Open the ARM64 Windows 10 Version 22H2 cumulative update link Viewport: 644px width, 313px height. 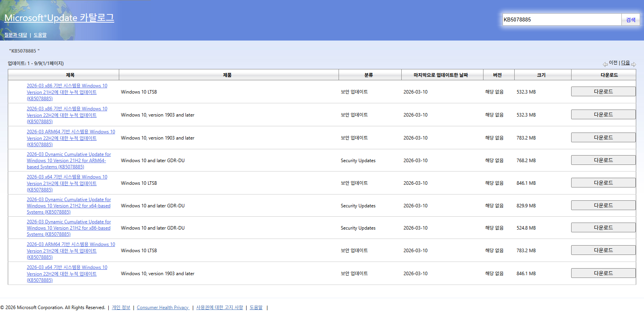[x=71, y=138]
